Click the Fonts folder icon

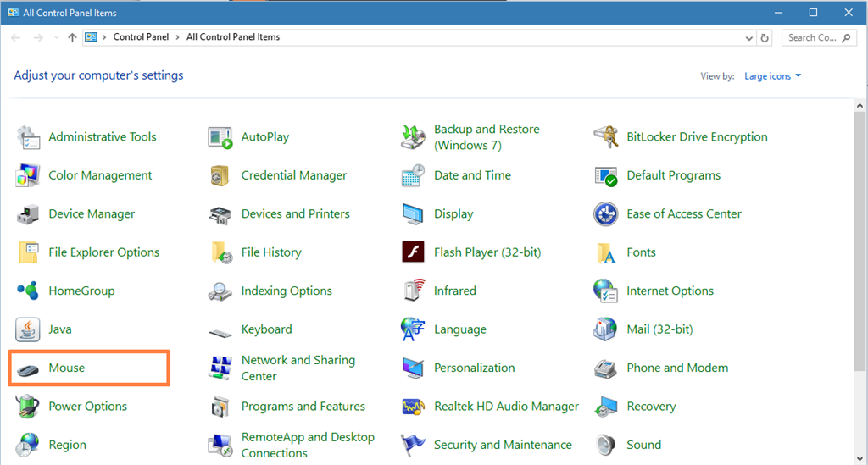click(x=606, y=252)
